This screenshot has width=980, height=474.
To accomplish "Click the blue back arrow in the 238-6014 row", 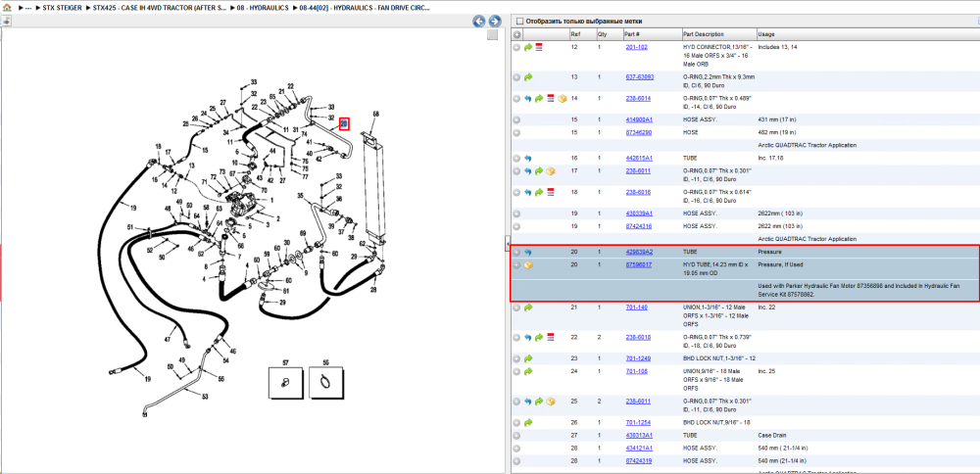I will [x=528, y=98].
